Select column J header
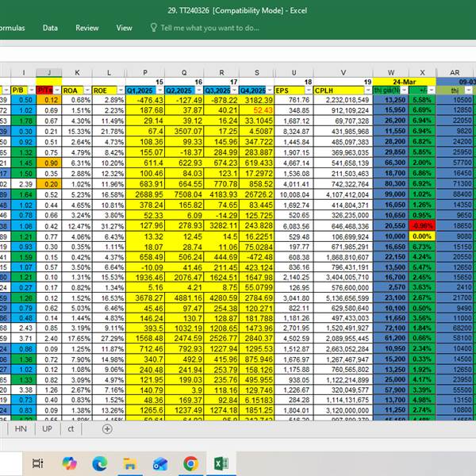 coord(49,72)
